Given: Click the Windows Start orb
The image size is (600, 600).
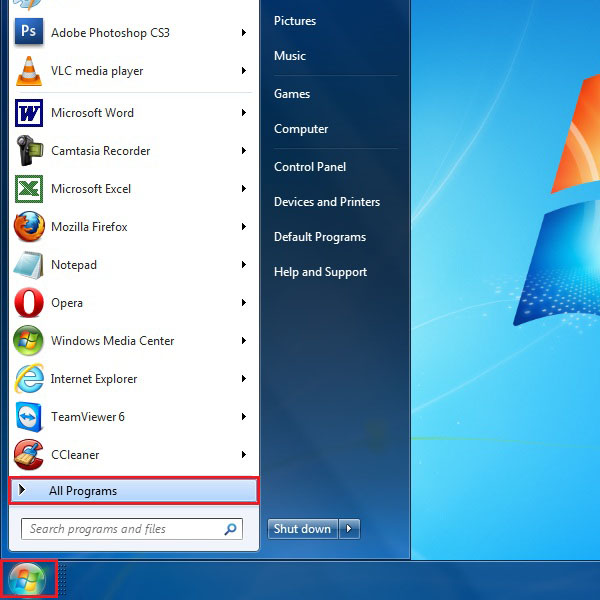Looking at the screenshot, I should (x=27, y=580).
